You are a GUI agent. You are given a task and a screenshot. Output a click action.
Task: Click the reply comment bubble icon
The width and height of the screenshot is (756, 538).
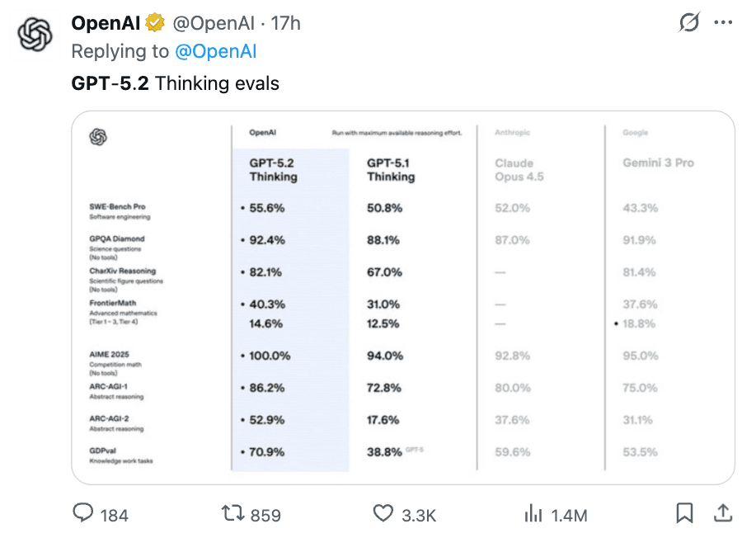(x=83, y=514)
